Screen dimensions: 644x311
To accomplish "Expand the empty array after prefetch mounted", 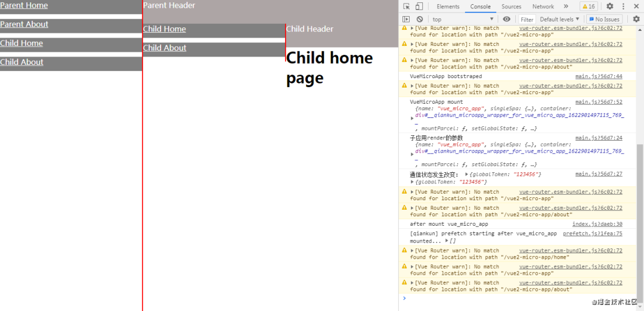I will [447, 241].
